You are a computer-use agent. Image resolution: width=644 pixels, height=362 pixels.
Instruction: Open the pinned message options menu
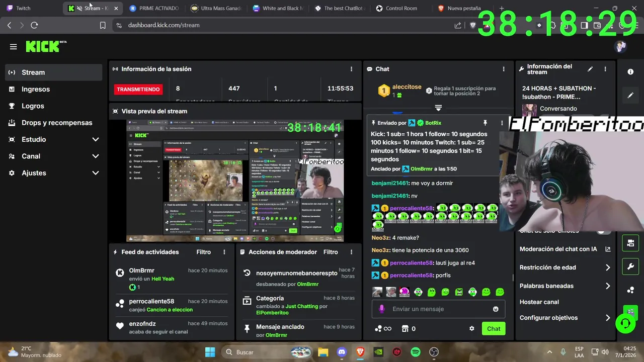click(x=502, y=123)
